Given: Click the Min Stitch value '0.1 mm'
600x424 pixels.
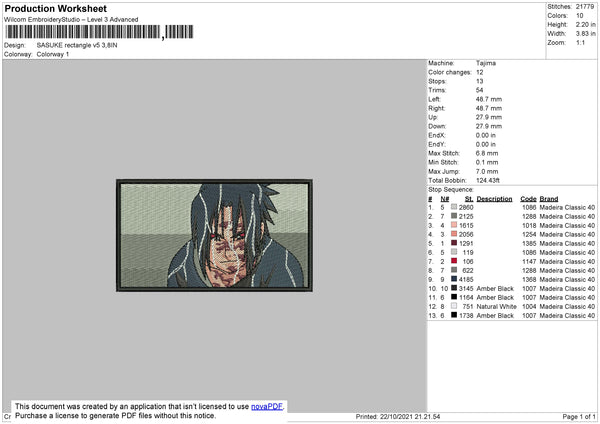Looking at the screenshot, I should (487, 162).
